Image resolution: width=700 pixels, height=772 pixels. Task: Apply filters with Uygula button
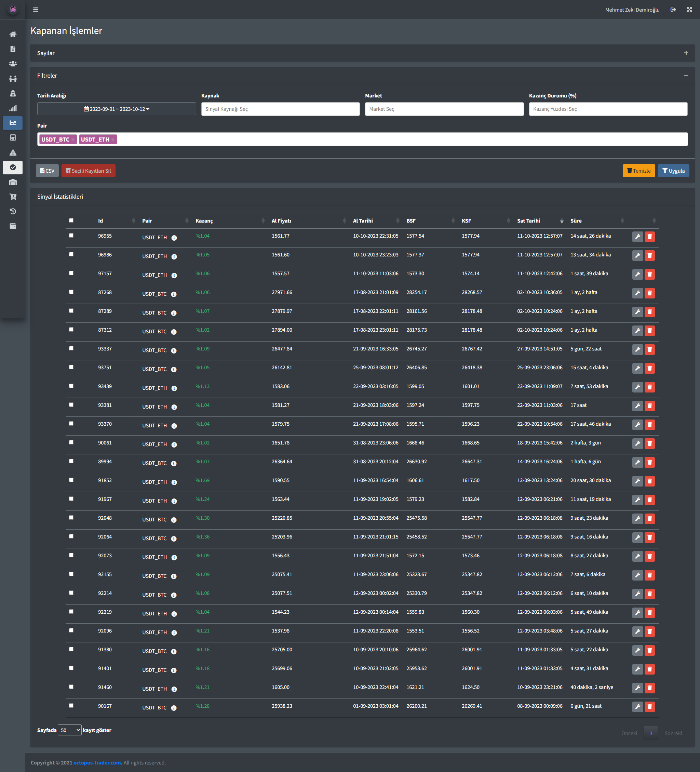click(673, 171)
